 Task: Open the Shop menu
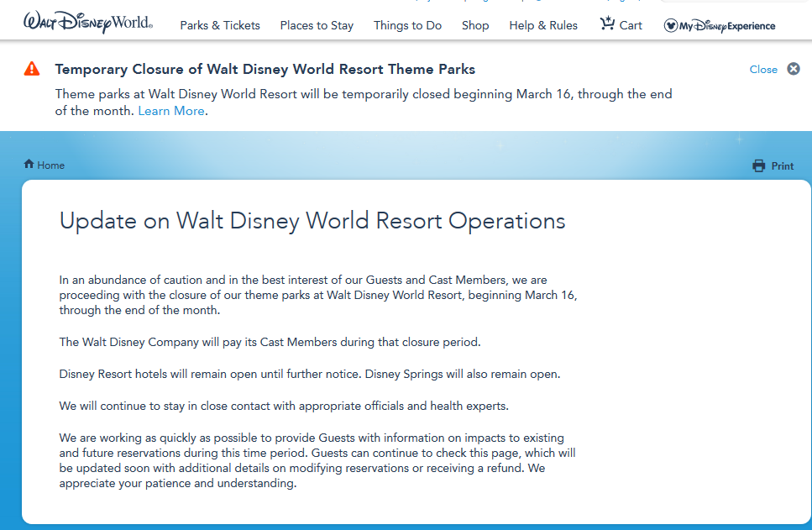tap(475, 25)
